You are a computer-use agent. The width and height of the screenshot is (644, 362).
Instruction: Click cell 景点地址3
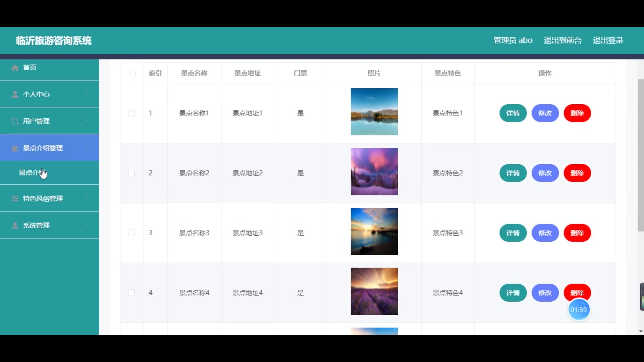coord(248,233)
